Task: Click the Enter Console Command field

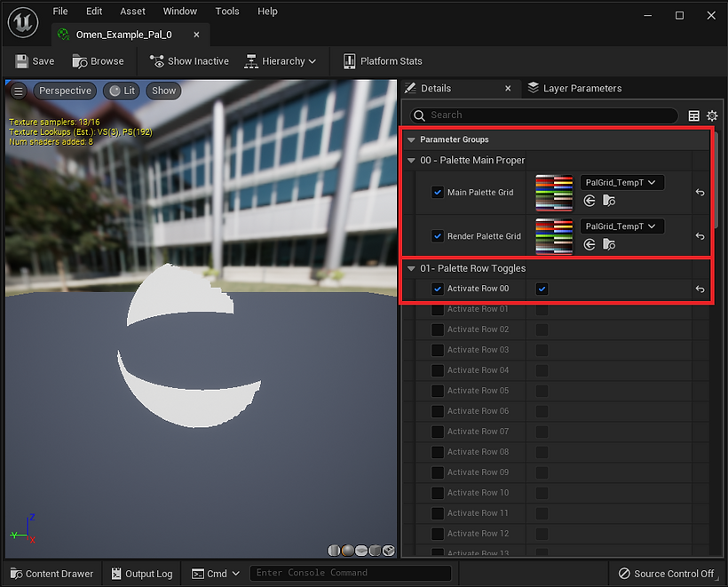Action: (351, 573)
